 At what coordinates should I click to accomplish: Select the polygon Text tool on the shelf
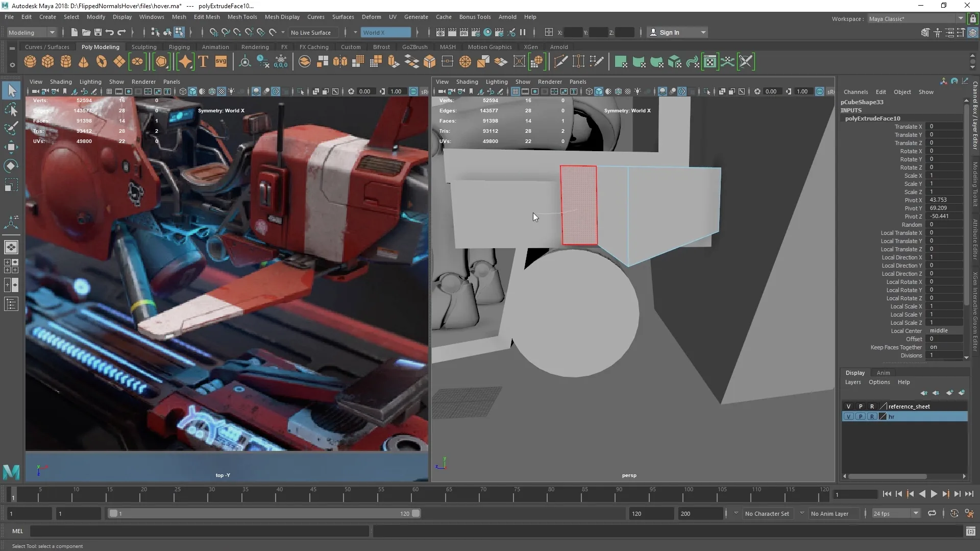[203, 61]
